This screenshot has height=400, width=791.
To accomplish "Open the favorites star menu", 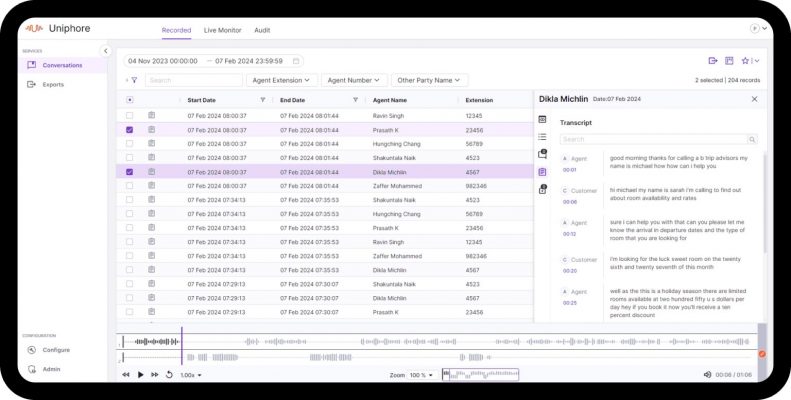I will tap(746, 61).
